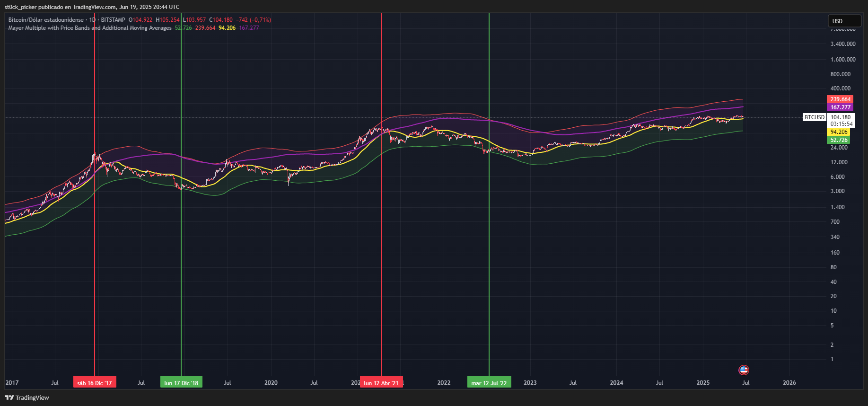Select the red 'lun 12 Abr '21' date label
This screenshot has width=868, height=406.
[x=381, y=382]
